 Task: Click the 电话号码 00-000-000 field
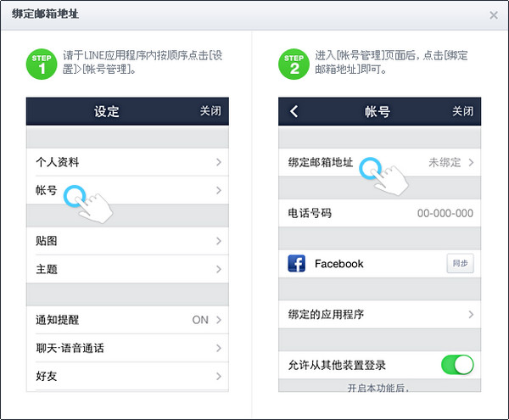point(445,213)
